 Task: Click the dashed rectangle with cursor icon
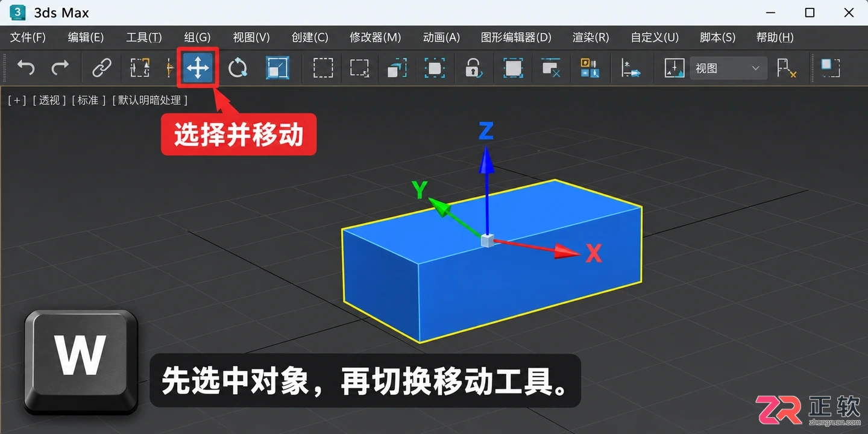[360, 68]
